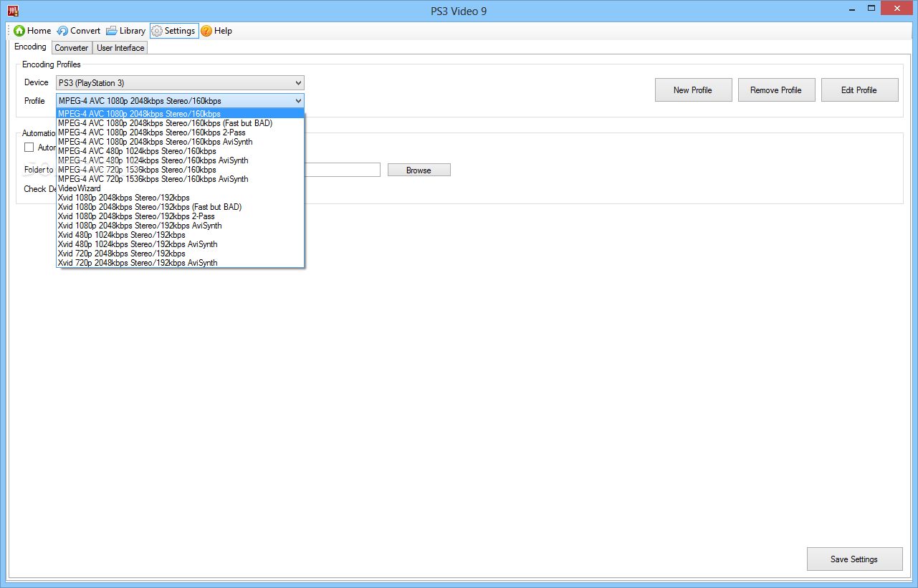The width and height of the screenshot is (918, 588).
Task: Click the orange Help question mark icon
Action: coord(206,31)
